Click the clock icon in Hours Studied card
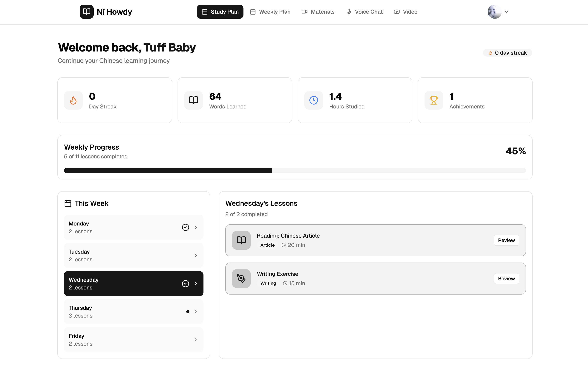 point(314,100)
